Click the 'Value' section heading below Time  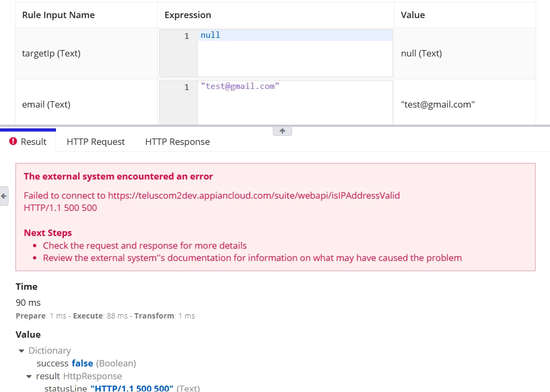coord(28,334)
